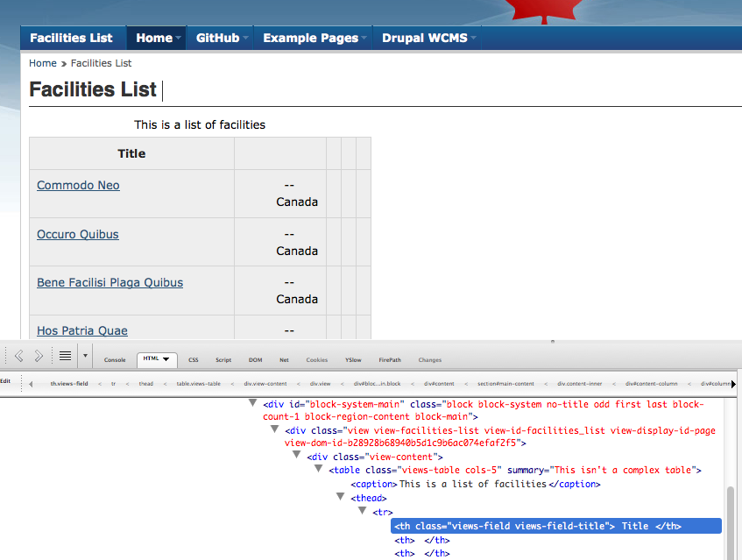Image resolution: width=742 pixels, height=560 pixels.
Task: Open the HTML tab dropdown arrow
Action: click(165, 359)
